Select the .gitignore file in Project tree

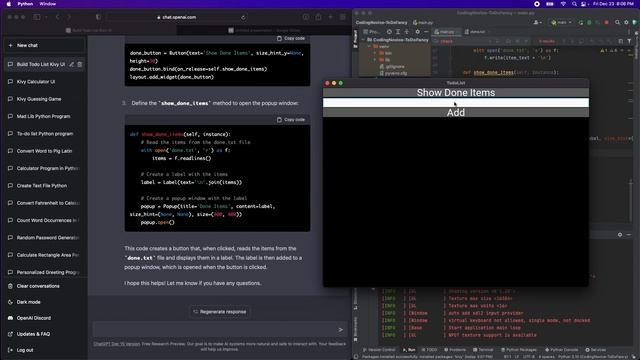(x=392, y=67)
